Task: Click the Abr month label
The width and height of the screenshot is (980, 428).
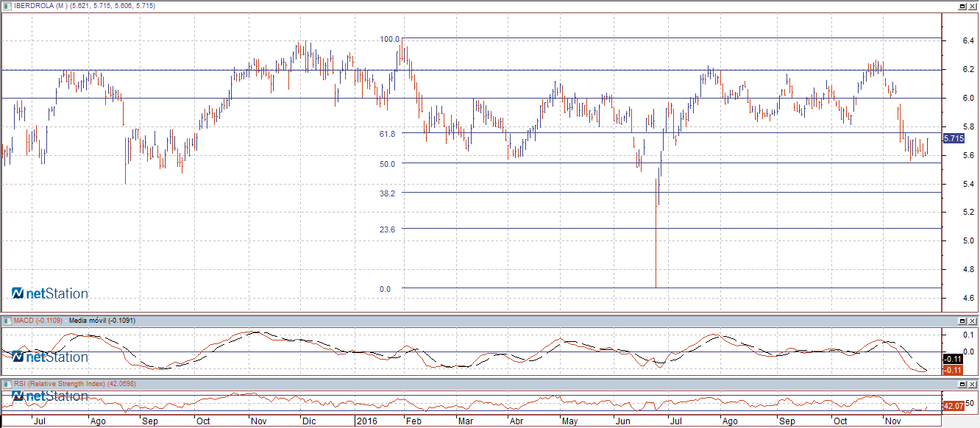Action: click(x=516, y=422)
